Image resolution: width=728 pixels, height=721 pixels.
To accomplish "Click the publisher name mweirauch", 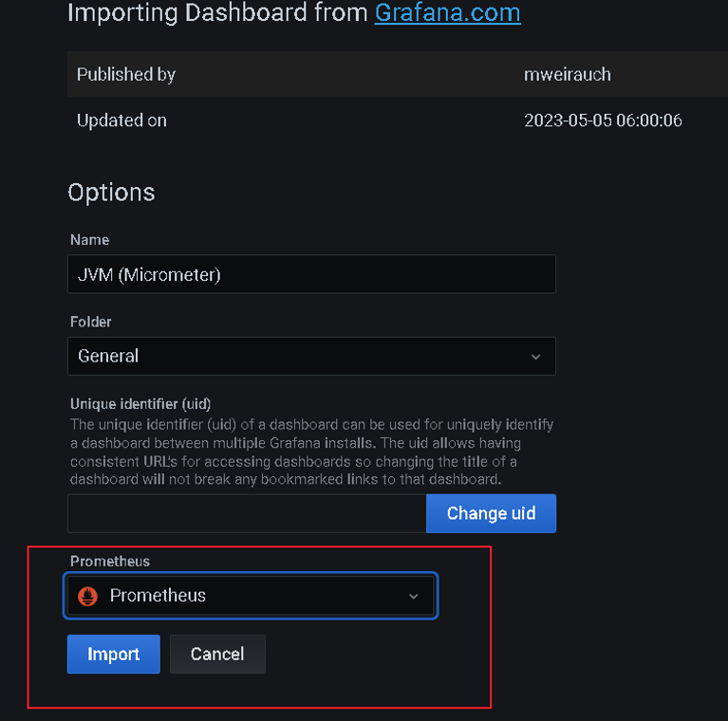I will point(566,74).
